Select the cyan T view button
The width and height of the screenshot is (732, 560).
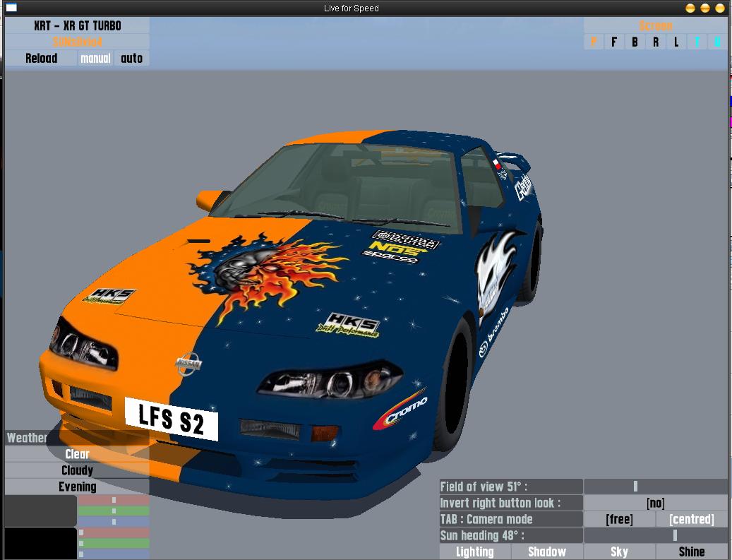click(697, 42)
